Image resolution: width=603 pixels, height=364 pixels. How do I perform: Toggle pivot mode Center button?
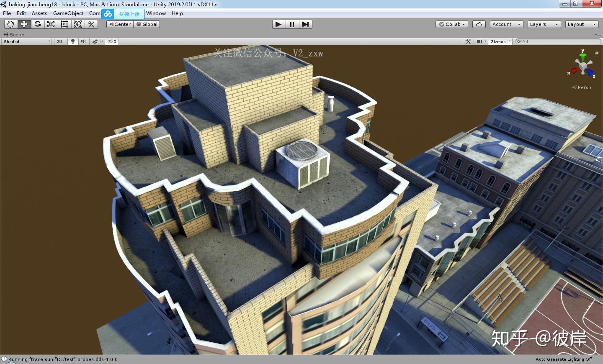click(x=120, y=24)
